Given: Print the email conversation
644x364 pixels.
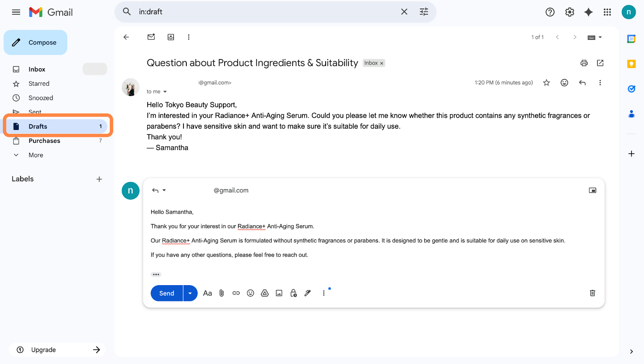Looking at the screenshot, I should pos(584,63).
